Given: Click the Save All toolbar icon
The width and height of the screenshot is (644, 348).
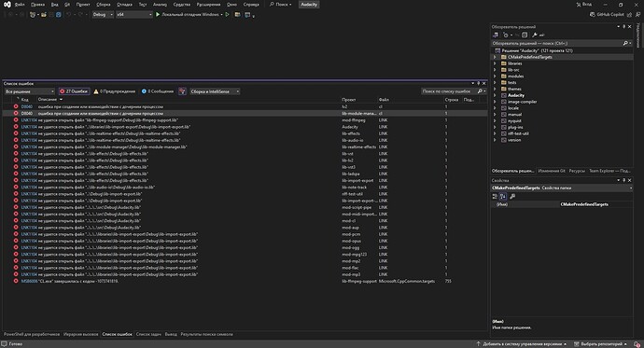Looking at the screenshot, I should pyautogui.click(x=59, y=14).
